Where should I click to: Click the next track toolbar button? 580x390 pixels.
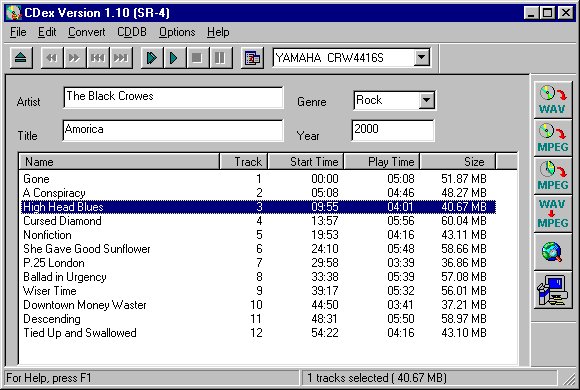click(121, 58)
